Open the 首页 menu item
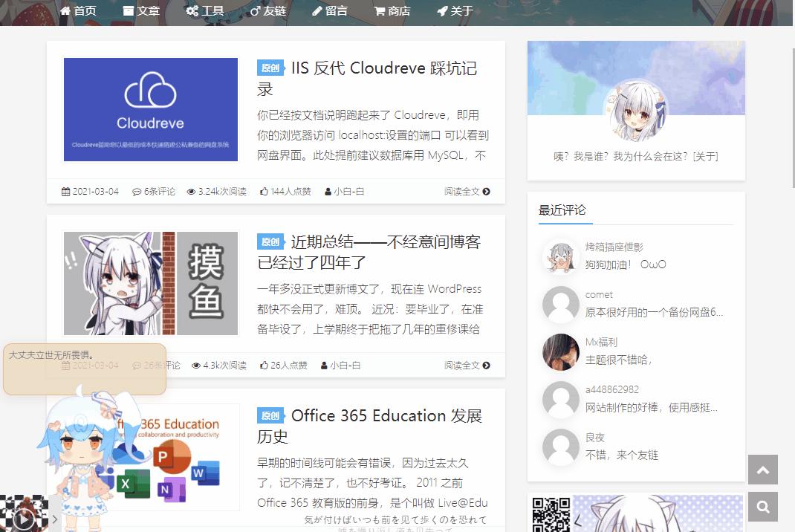 tap(77, 11)
